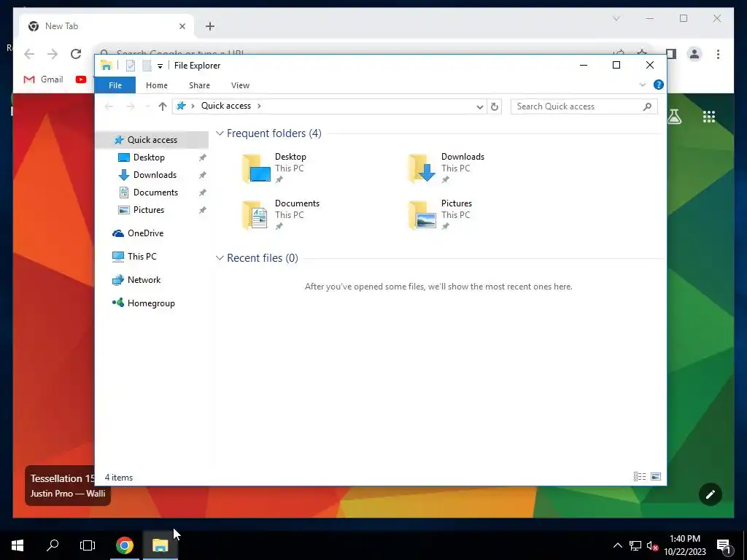Open address bar history dropdown
Image resolution: width=747 pixels, height=560 pixels.
[x=480, y=106]
